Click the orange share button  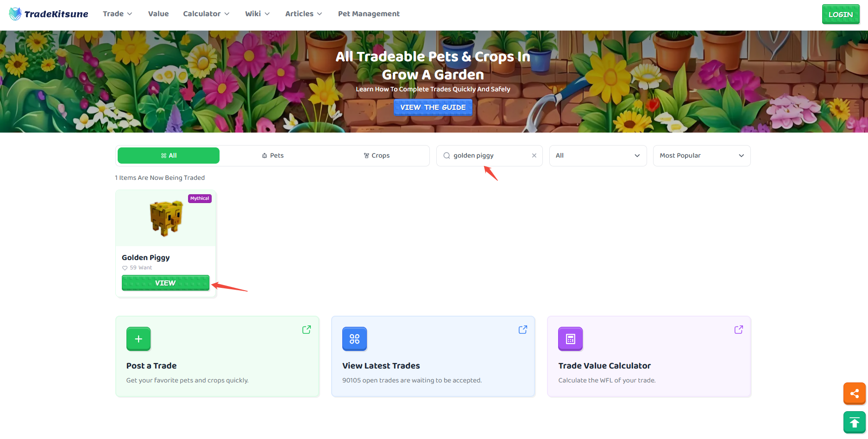pos(855,394)
